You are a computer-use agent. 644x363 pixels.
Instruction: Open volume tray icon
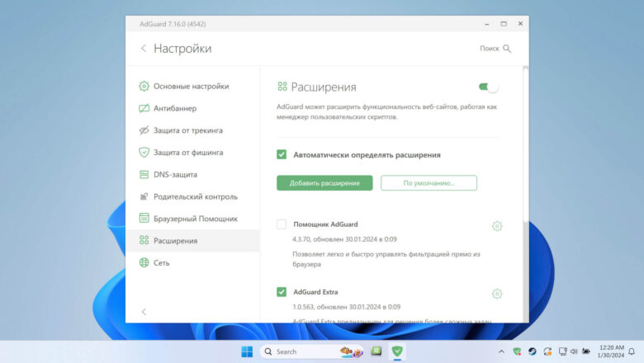(574, 351)
